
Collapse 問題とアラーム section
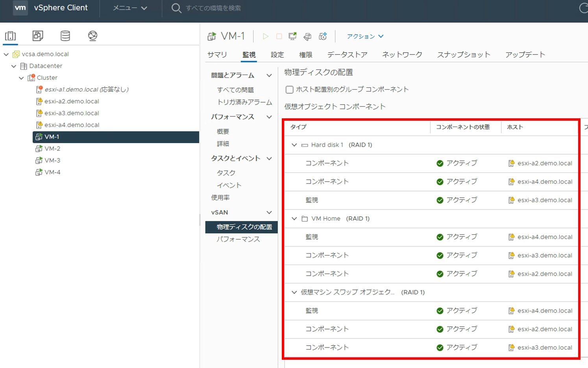pyautogui.click(x=269, y=75)
